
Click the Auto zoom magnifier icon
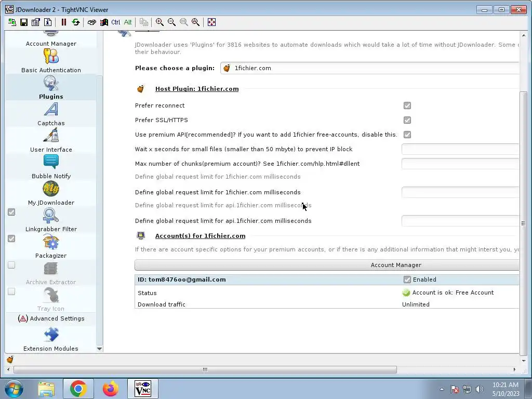click(196, 22)
